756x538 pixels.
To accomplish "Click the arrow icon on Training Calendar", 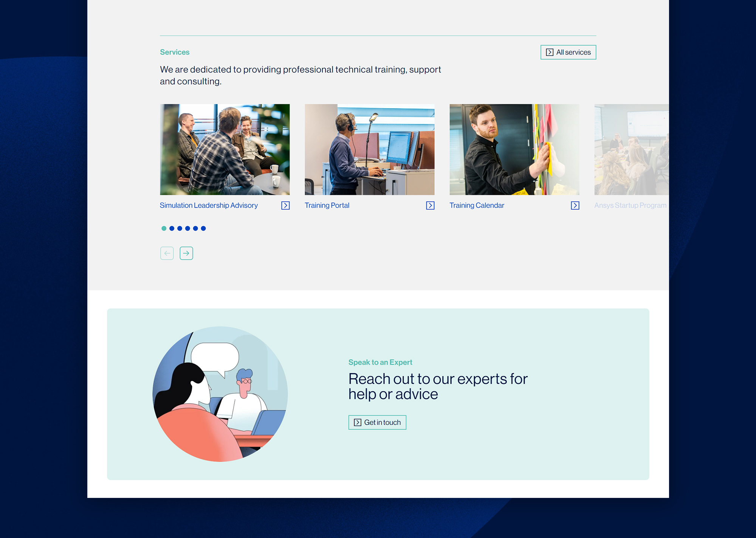I will [575, 205].
